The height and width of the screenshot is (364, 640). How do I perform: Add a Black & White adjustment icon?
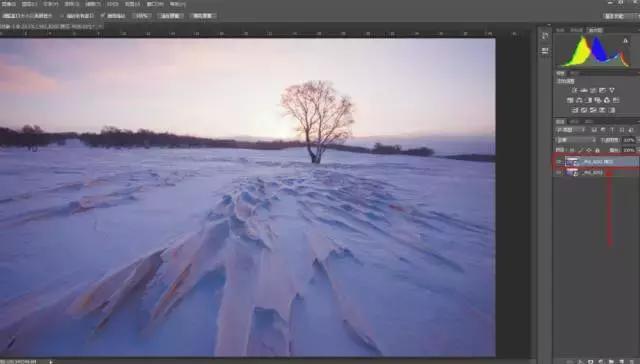(589, 100)
